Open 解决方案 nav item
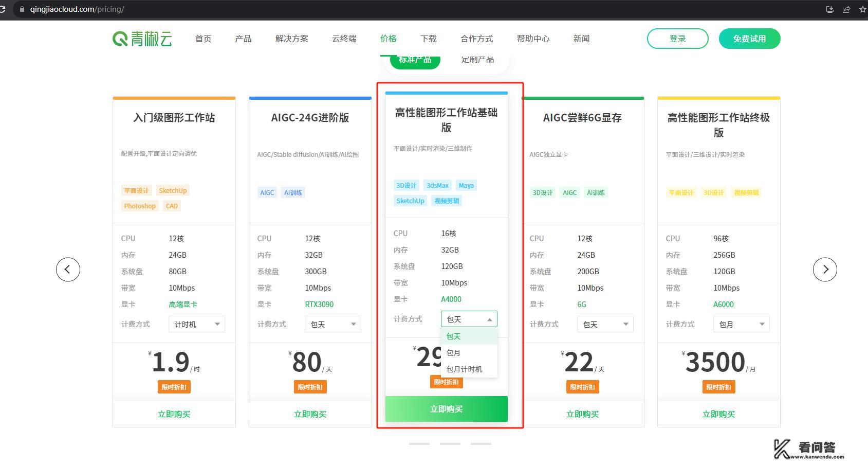 (x=292, y=39)
